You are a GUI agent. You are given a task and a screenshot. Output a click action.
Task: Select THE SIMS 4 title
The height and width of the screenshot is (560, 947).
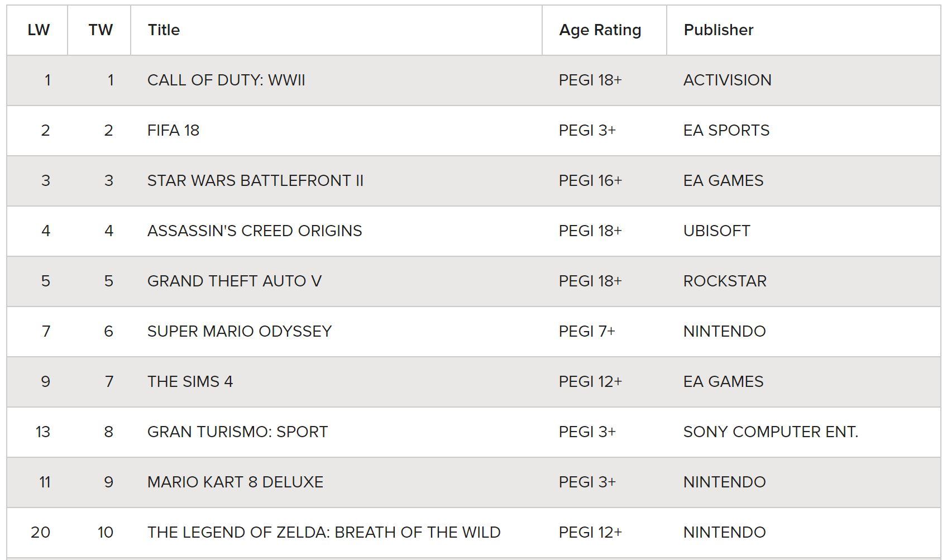click(190, 382)
